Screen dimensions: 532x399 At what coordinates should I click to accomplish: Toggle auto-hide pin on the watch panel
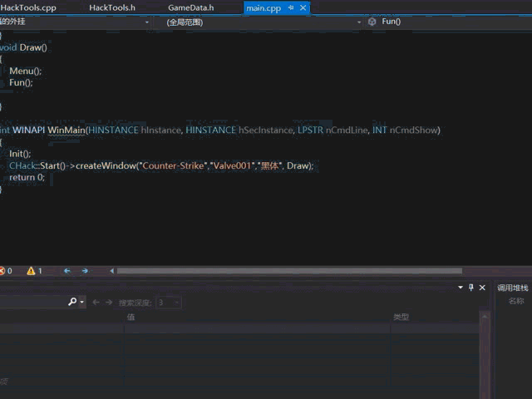471,288
